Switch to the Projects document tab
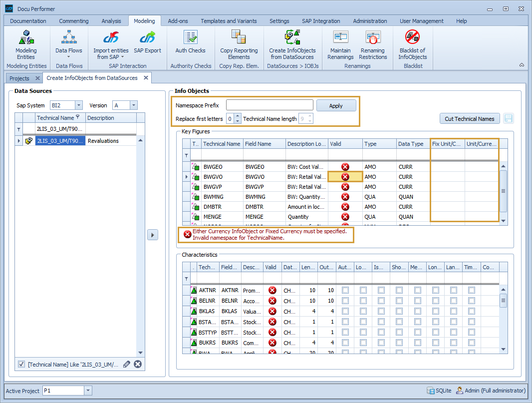This screenshot has height=403, width=532. tap(19, 78)
